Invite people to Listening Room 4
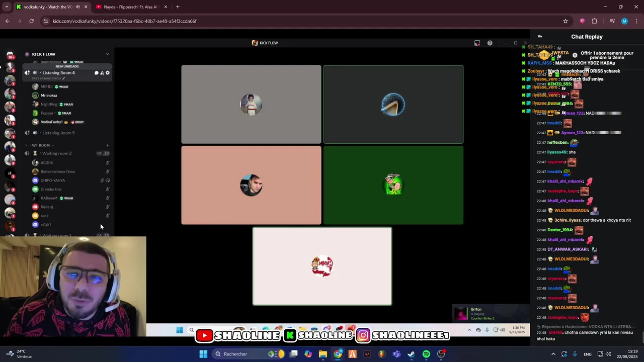The width and height of the screenshot is (644, 362). (x=102, y=73)
